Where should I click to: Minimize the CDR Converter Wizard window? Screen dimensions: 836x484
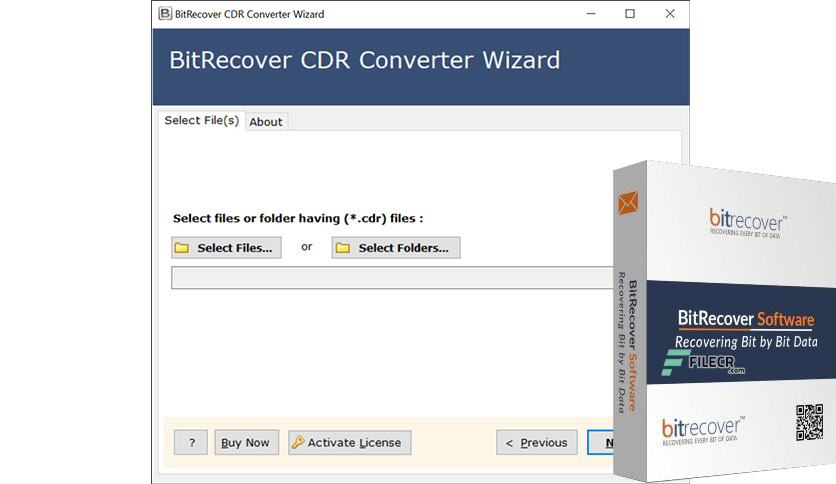(591, 14)
